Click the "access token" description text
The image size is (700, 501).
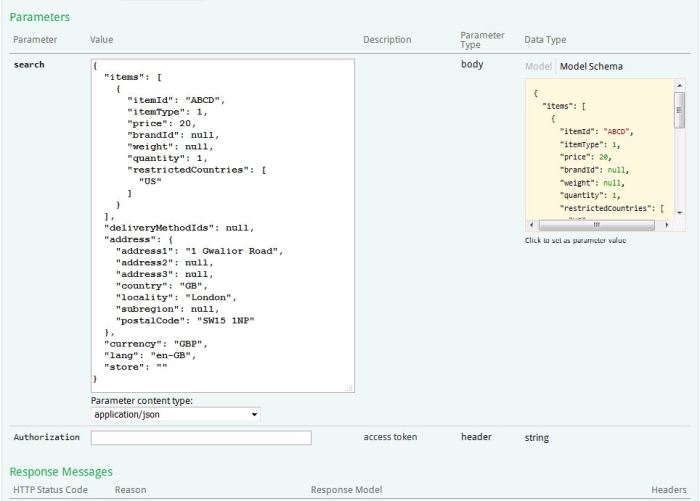pos(390,437)
